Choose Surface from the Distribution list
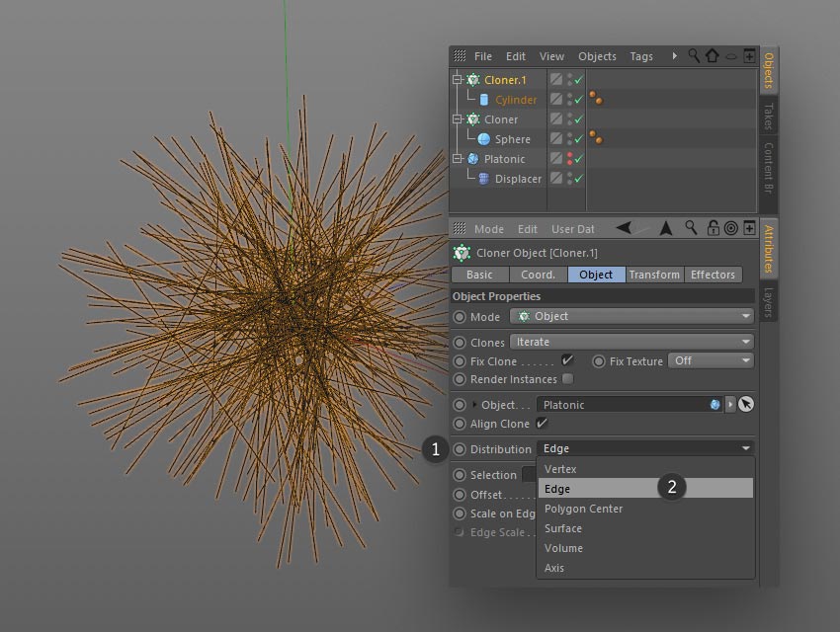Image resolution: width=840 pixels, height=632 pixels. click(x=645, y=528)
